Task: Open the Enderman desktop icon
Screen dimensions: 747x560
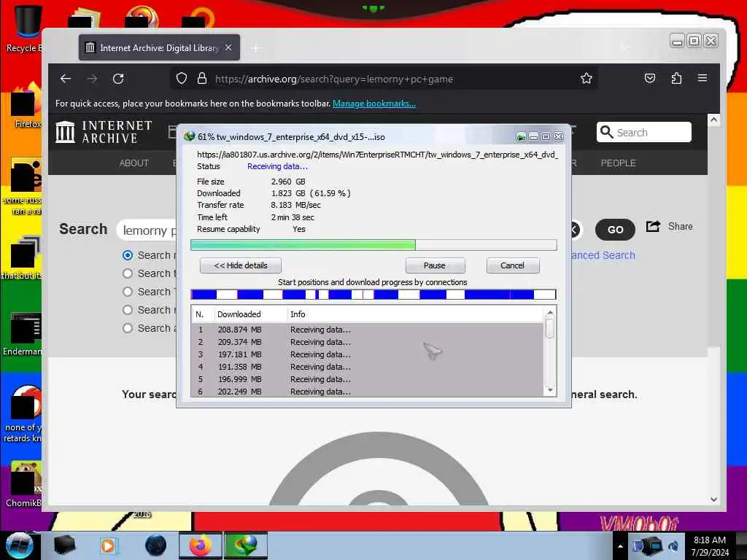Action: point(24,333)
